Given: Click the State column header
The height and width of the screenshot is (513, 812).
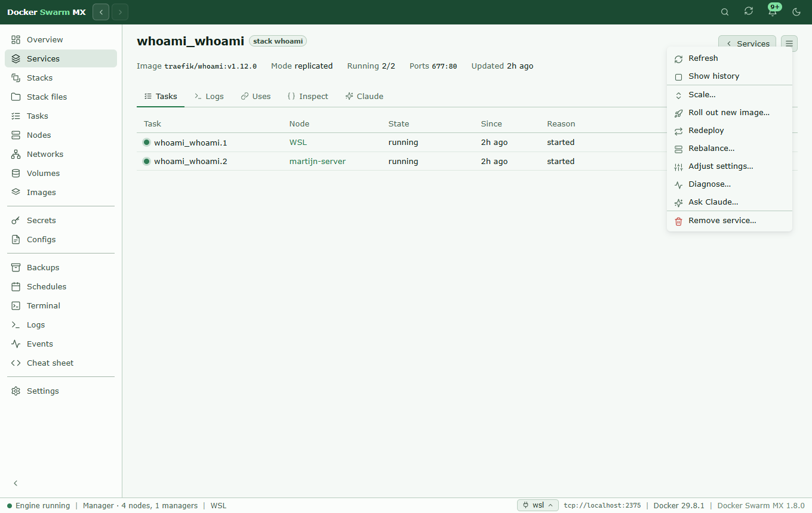Looking at the screenshot, I should (399, 123).
